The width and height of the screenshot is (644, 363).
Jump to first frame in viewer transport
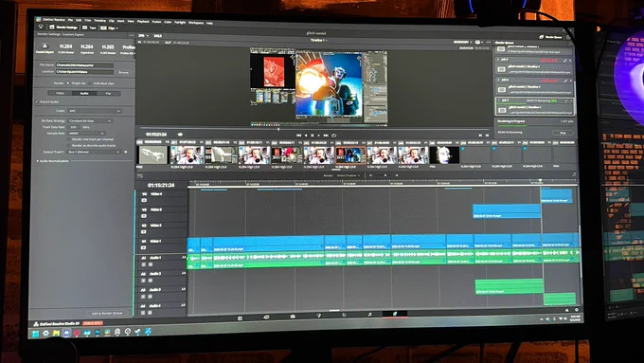298,136
